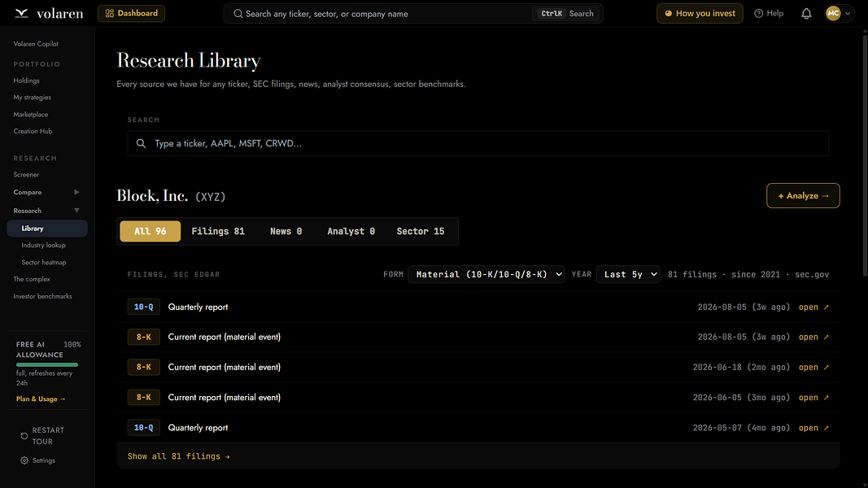This screenshot has height=488, width=868.
Task: Open Plan & Usage link
Action: click(x=41, y=399)
